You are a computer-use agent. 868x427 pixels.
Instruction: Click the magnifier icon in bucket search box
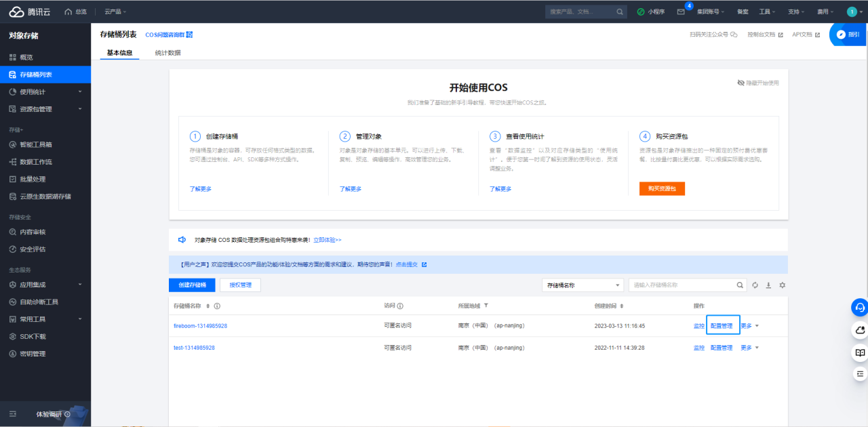(x=741, y=285)
